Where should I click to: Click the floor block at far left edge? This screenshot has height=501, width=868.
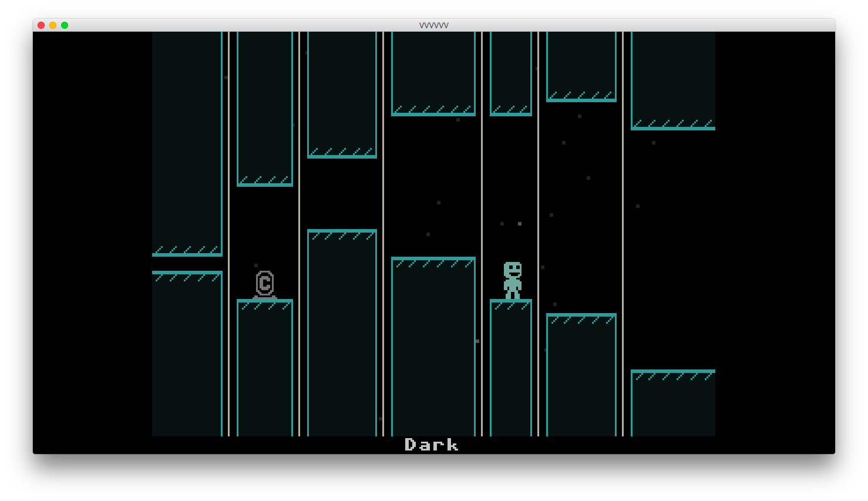click(187, 354)
